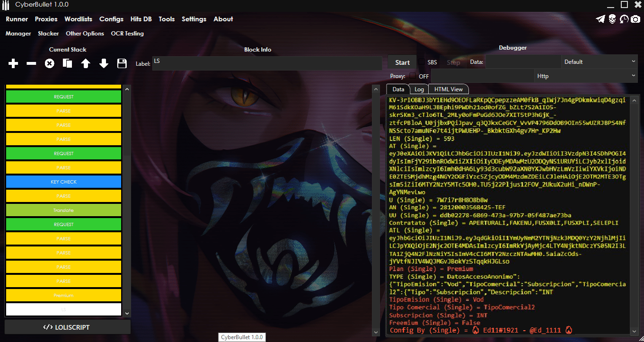This screenshot has width=644, height=342.
Task: Open the Telegram paper plane icon
Action: 600,19
